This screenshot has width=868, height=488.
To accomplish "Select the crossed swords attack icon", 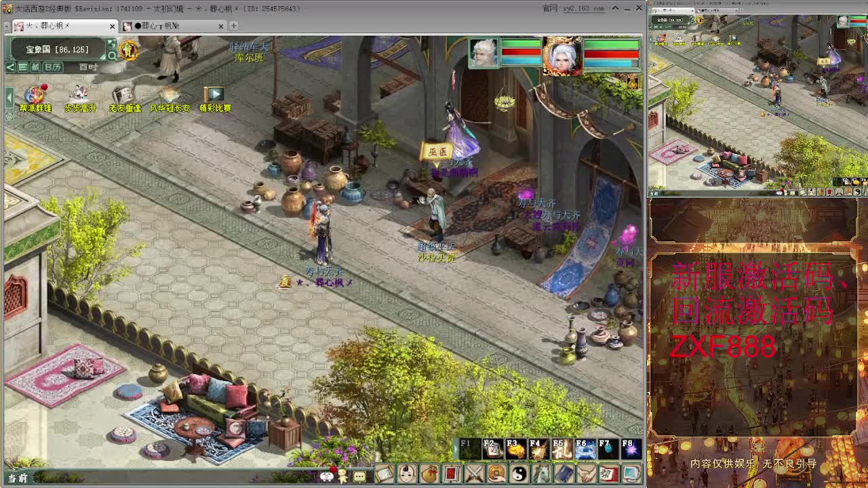I will click(474, 474).
